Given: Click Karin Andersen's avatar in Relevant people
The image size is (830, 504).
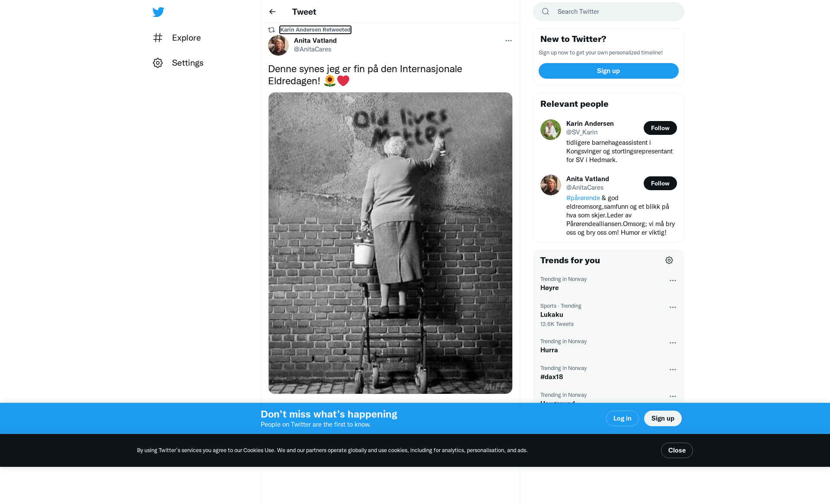Looking at the screenshot, I should pyautogui.click(x=551, y=130).
